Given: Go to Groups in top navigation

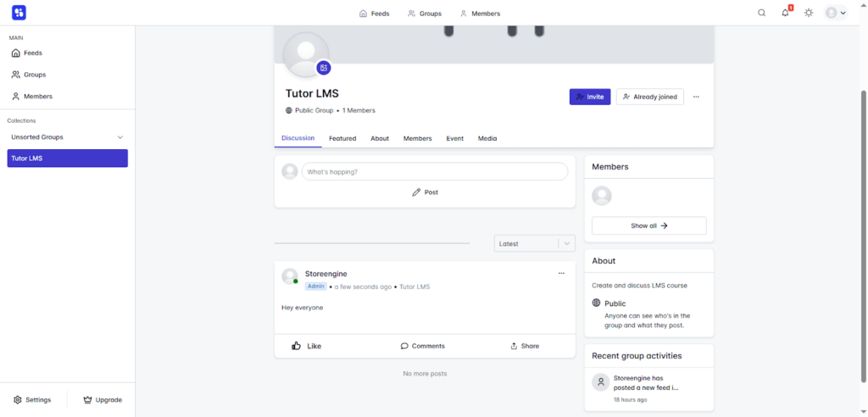Looking at the screenshot, I should click(x=425, y=14).
